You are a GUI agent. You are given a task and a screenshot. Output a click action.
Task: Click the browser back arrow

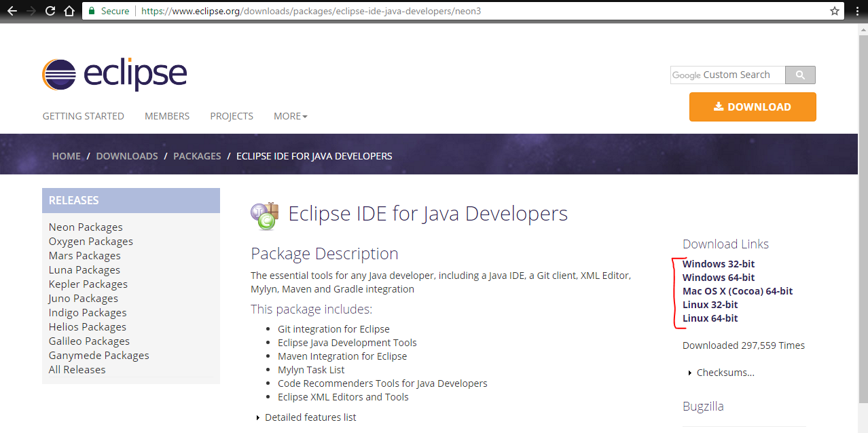coord(12,10)
